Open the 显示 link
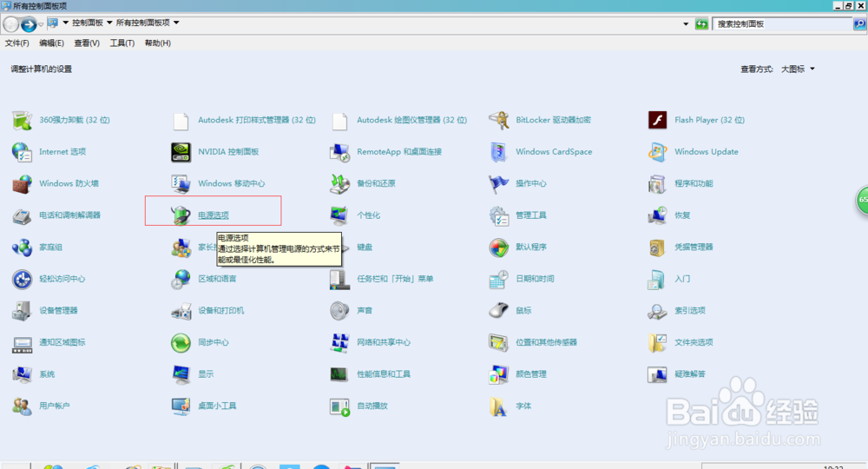The width and height of the screenshot is (868, 469). 206,375
